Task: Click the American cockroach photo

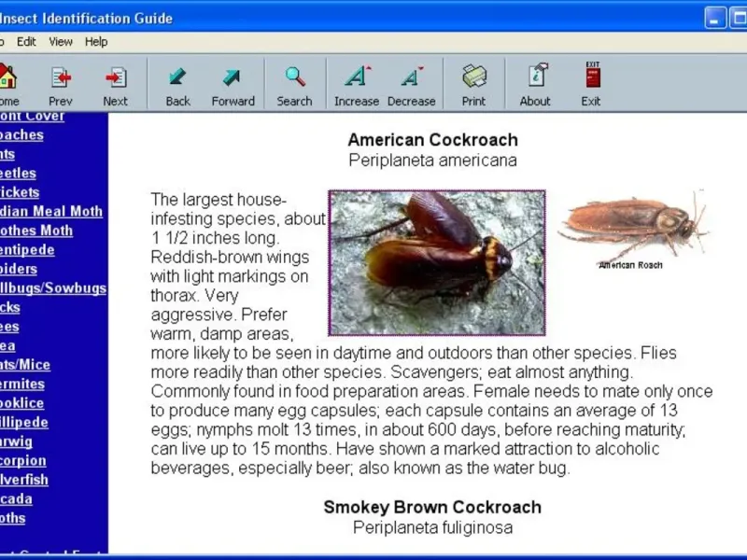Action: 436,263
